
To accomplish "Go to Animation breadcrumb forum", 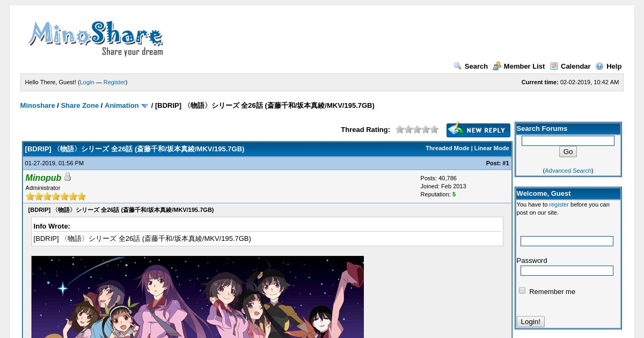I will (122, 106).
